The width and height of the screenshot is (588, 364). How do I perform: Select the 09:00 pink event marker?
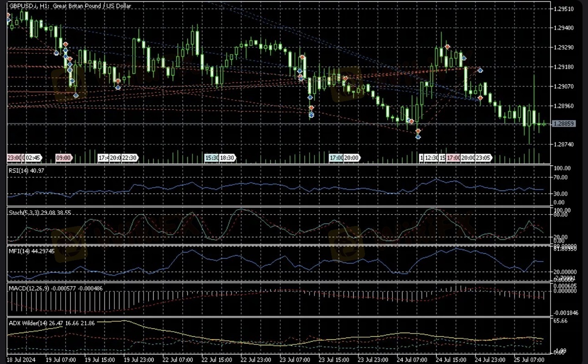pos(63,158)
